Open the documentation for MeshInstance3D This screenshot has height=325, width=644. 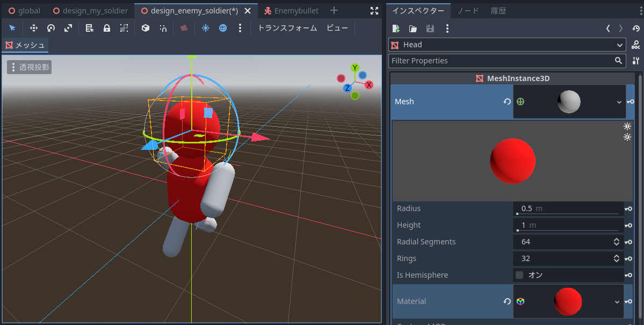click(635, 45)
